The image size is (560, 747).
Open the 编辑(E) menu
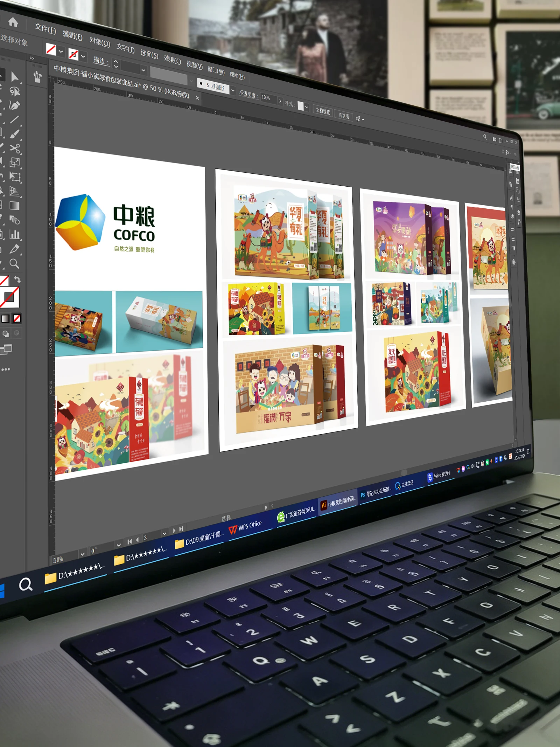click(72, 35)
